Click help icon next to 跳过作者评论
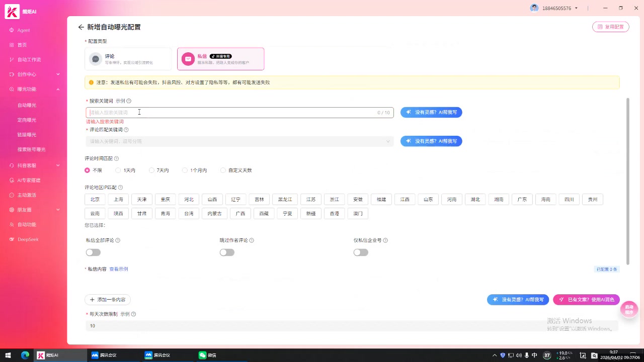 pyautogui.click(x=252, y=240)
